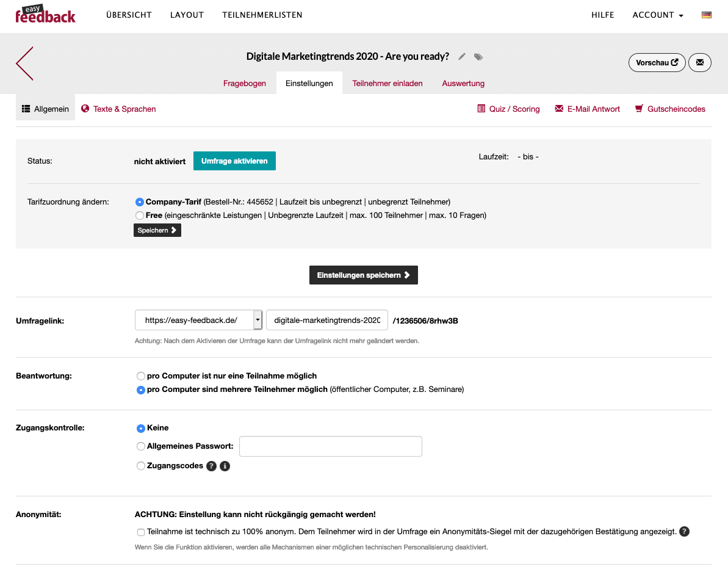
Task: Open the info icon next to Zugangscodes
Action: coord(224,466)
